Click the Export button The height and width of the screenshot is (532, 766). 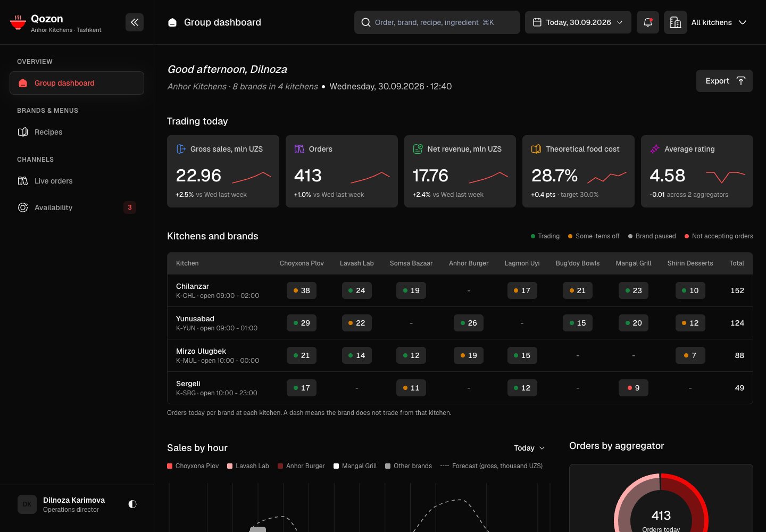click(x=725, y=81)
